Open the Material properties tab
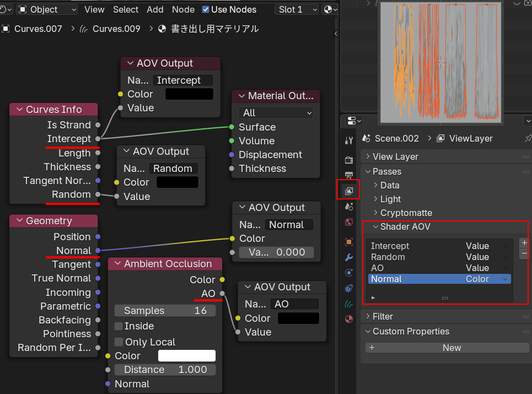 click(x=348, y=319)
